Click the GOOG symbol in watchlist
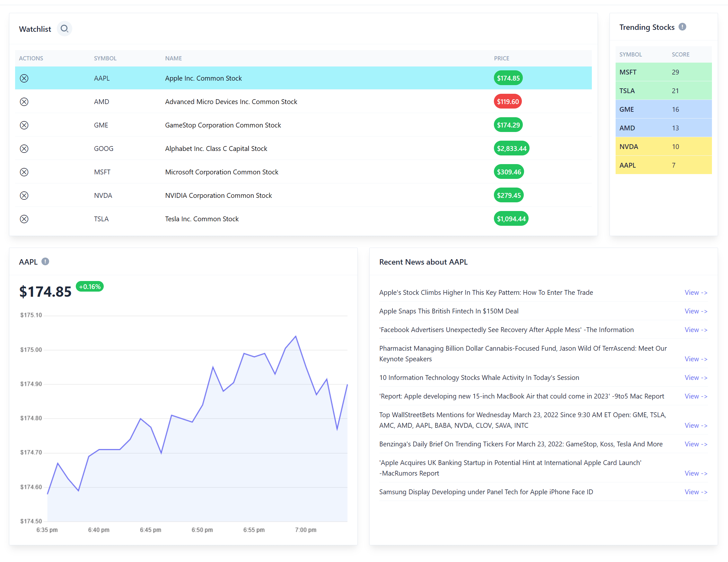Image resolution: width=728 pixels, height=562 pixels. [x=104, y=149]
